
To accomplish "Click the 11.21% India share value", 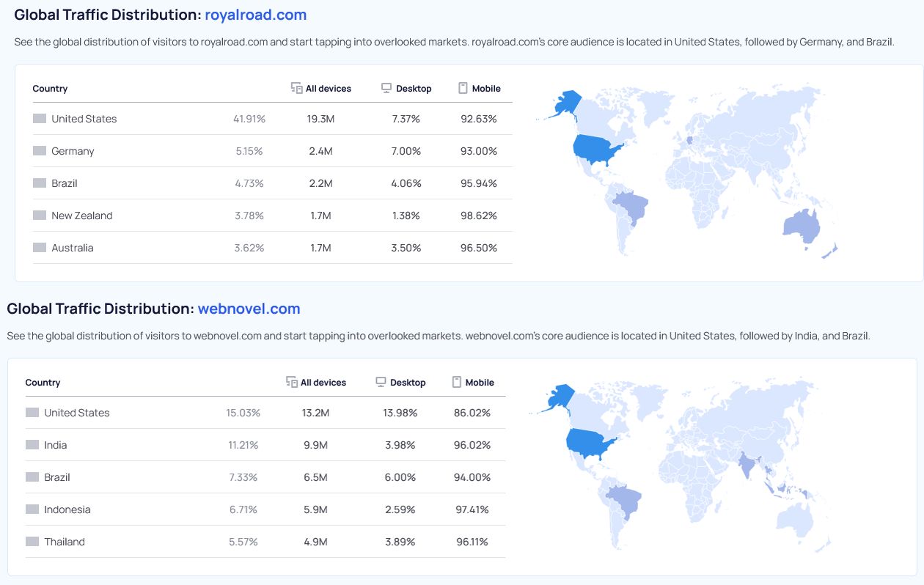I will [x=243, y=445].
